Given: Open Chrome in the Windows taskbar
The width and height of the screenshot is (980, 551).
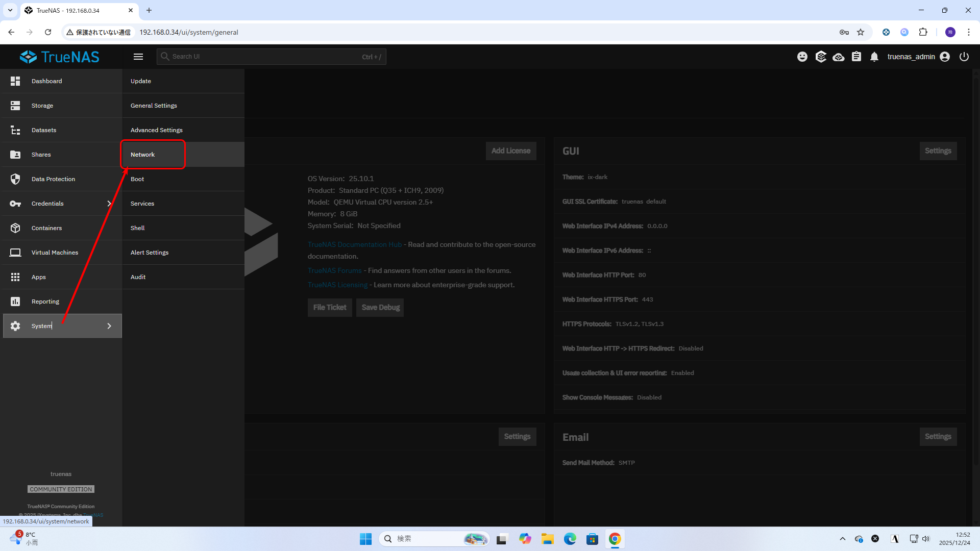Looking at the screenshot, I should 615,539.
